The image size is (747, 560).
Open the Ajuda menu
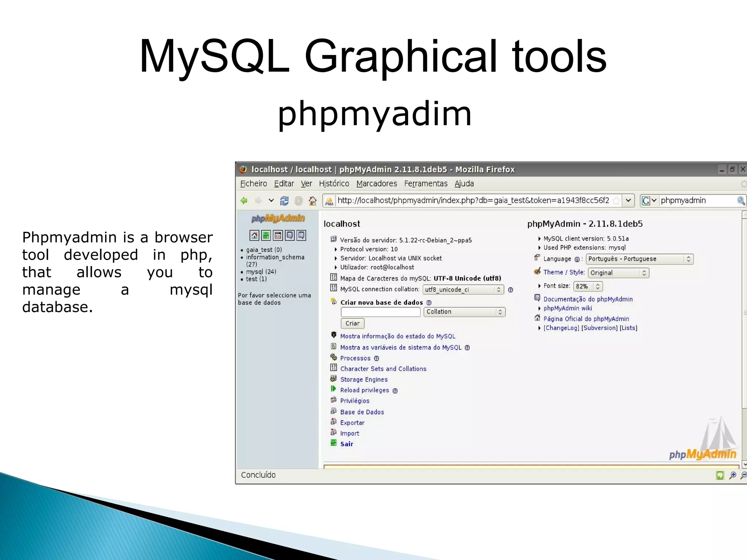click(464, 183)
